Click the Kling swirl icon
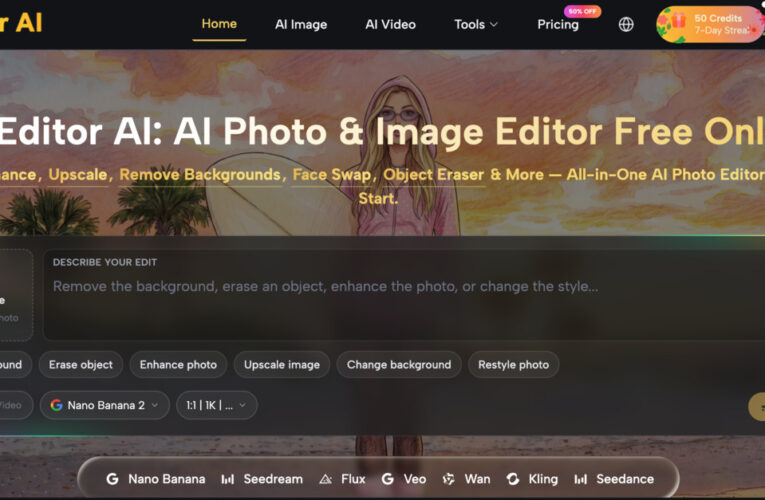765x500 pixels. point(512,479)
